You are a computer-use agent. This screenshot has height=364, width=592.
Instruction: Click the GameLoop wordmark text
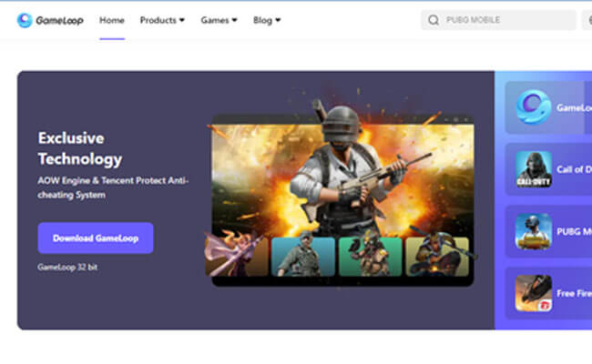point(59,20)
